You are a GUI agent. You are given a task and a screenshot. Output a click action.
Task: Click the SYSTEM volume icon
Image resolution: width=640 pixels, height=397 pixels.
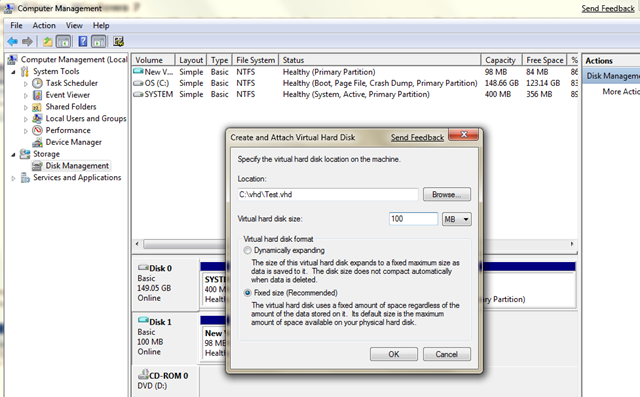pyautogui.click(x=138, y=94)
